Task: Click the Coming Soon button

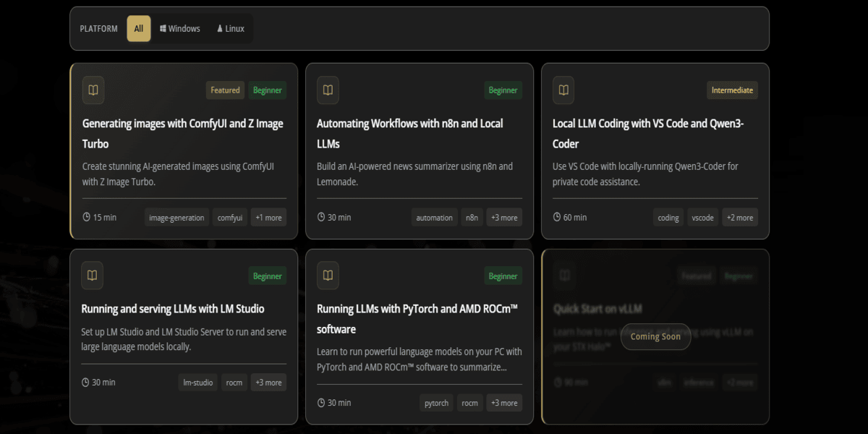Action: tap(655, 336)
